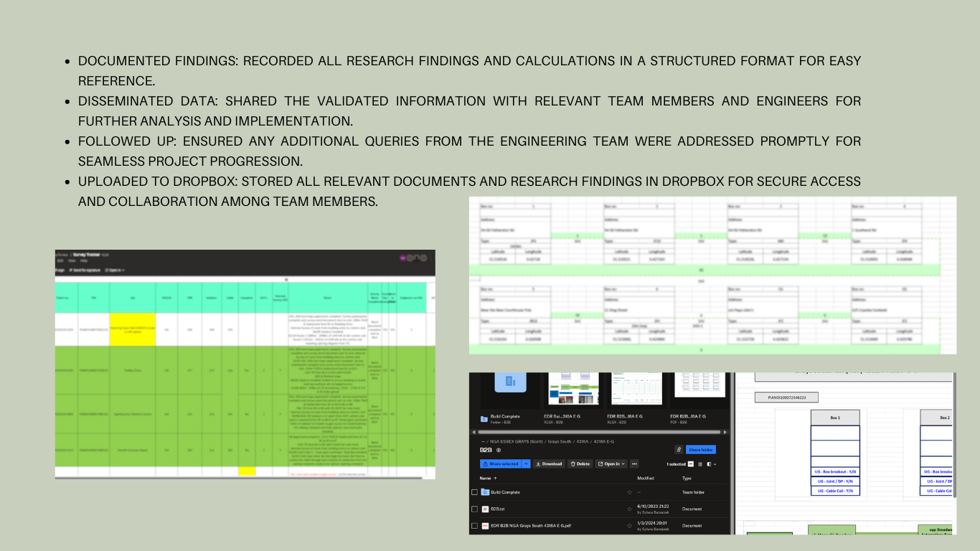Open the second EDR XLSX preview thumbnail

click(x=636, y=388)
